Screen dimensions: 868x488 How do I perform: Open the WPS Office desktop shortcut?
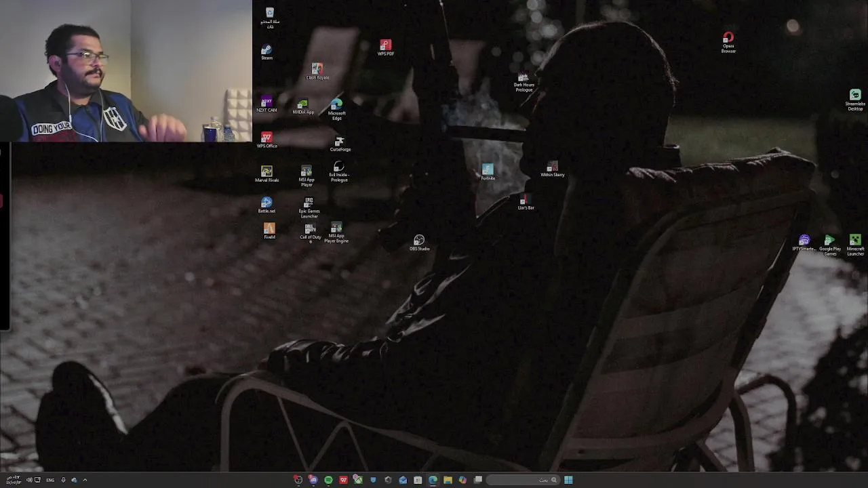[267, 140]
